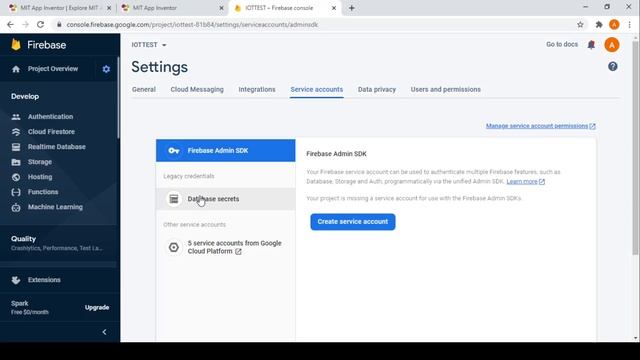Click the Learn more link

click(525, 182)
